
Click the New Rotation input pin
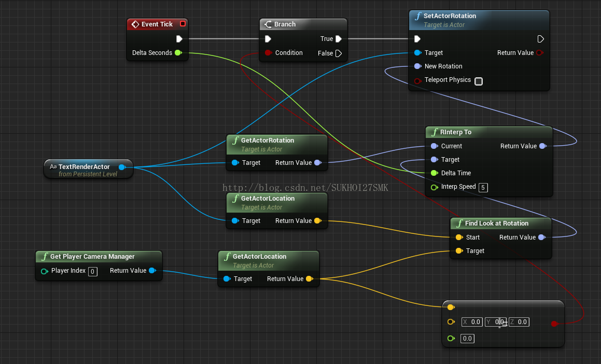click(x=418, y=66)
